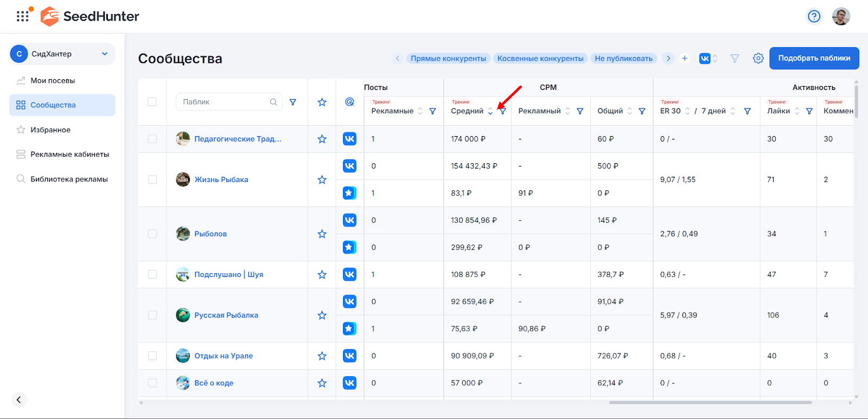Expand the СидХантер project dropdown
The height and width of the screenshot is (419, 868).
105,54
